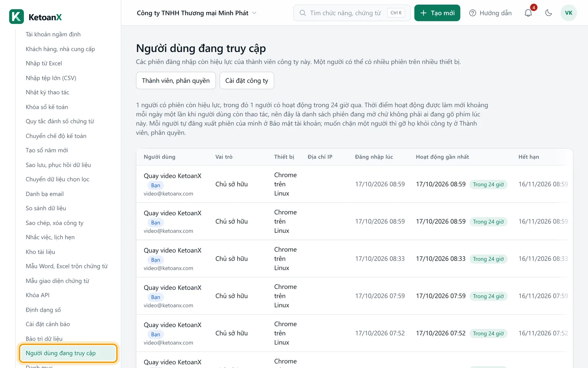The image size is (588, 368).
Task: Click the Hoạt động gần nhất column header
Action: [442, 157]
